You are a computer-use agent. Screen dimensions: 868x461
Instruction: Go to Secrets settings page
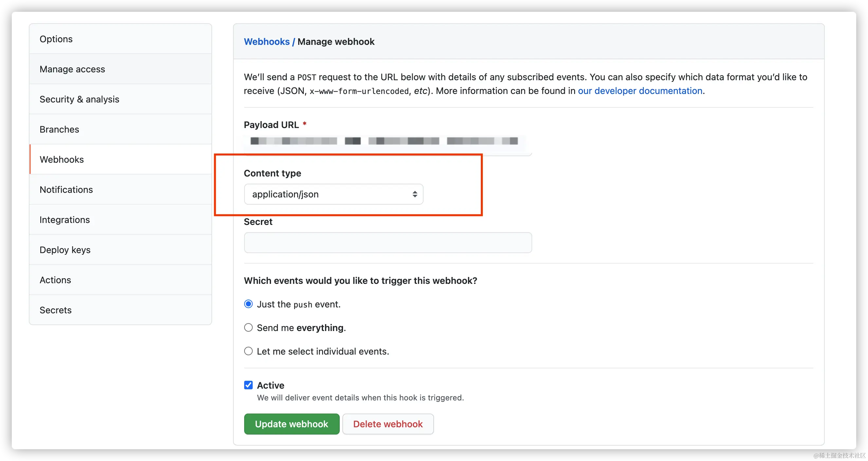(56, 310)
